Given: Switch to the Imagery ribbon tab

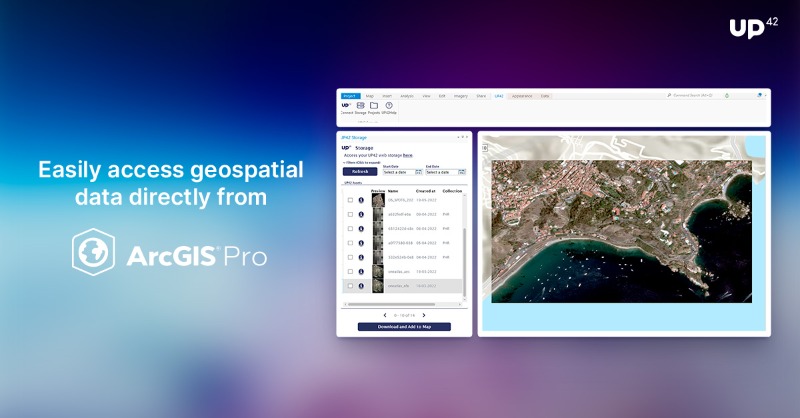Looking at the screenshot, I should pyautogui.click(x=461, y=96).
